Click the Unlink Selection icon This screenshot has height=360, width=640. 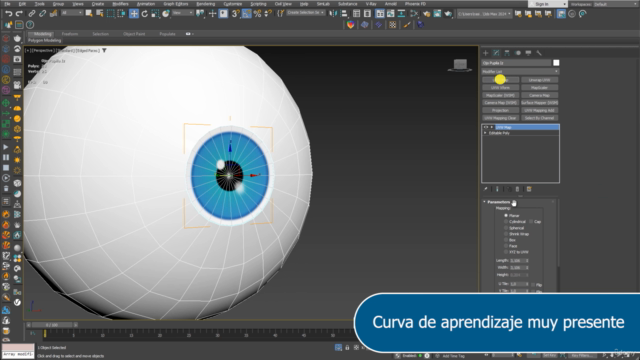[42, 14]
